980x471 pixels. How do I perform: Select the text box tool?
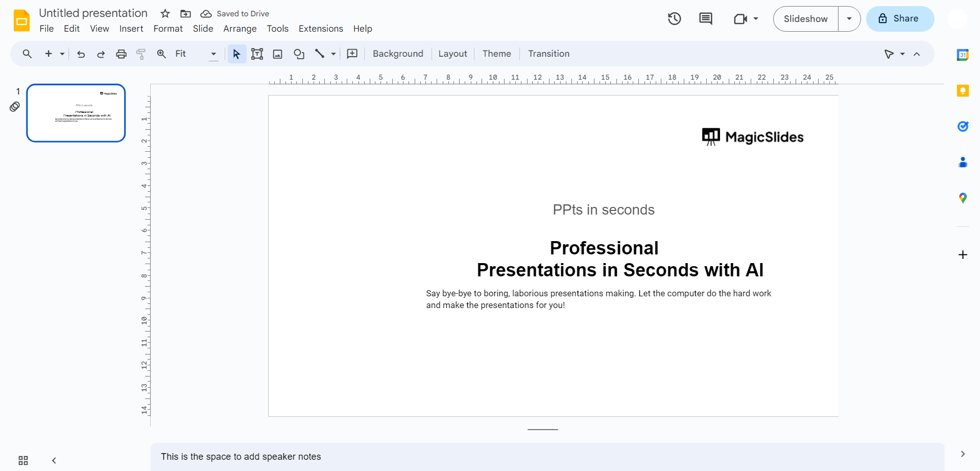click(257, 54)
